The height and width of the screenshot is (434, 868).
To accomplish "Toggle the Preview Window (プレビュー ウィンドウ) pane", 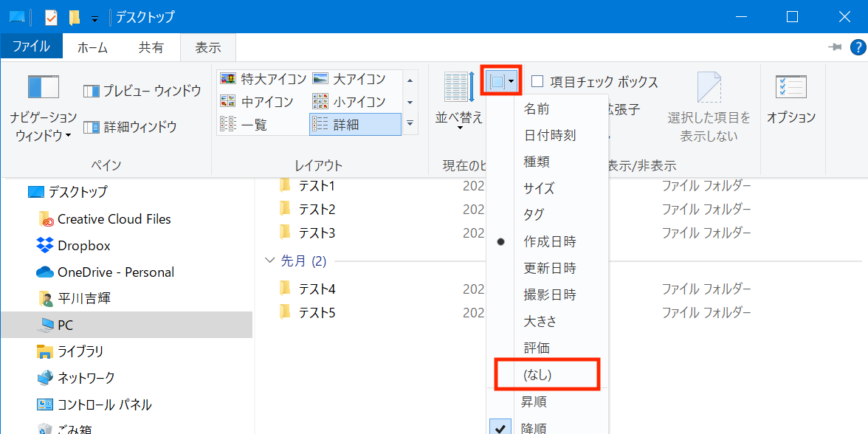I will click(x=142, y=91).
